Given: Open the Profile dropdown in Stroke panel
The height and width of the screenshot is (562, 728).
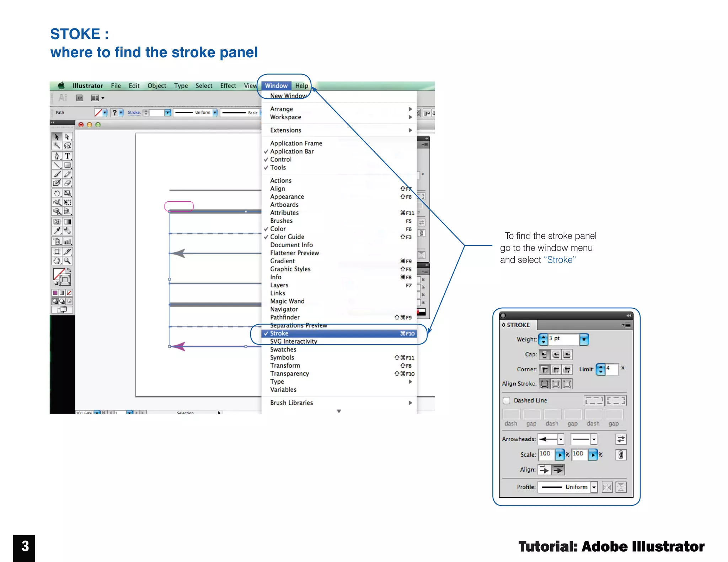Looking at the screenshot, I should tap(594, 487).
